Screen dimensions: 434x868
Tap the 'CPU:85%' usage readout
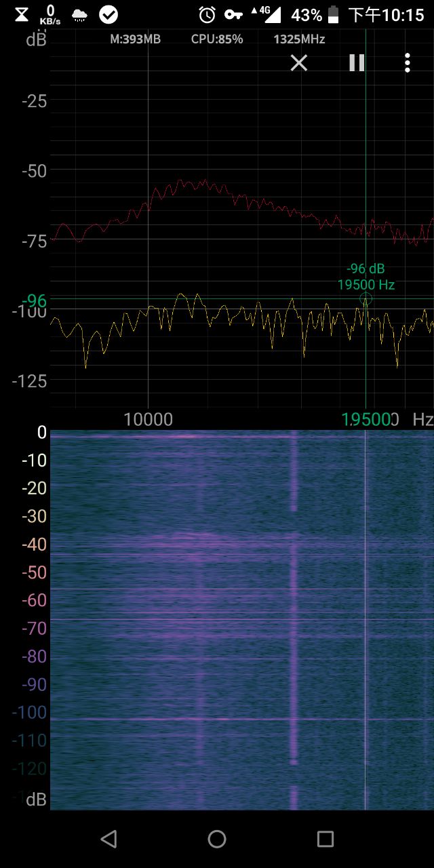[x=217, y=39]
